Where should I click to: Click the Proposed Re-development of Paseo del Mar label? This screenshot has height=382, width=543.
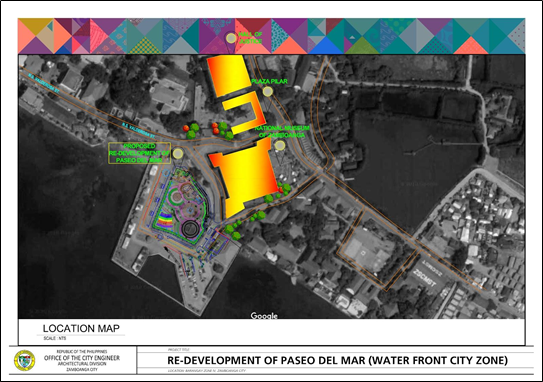(x=140, y=153)
